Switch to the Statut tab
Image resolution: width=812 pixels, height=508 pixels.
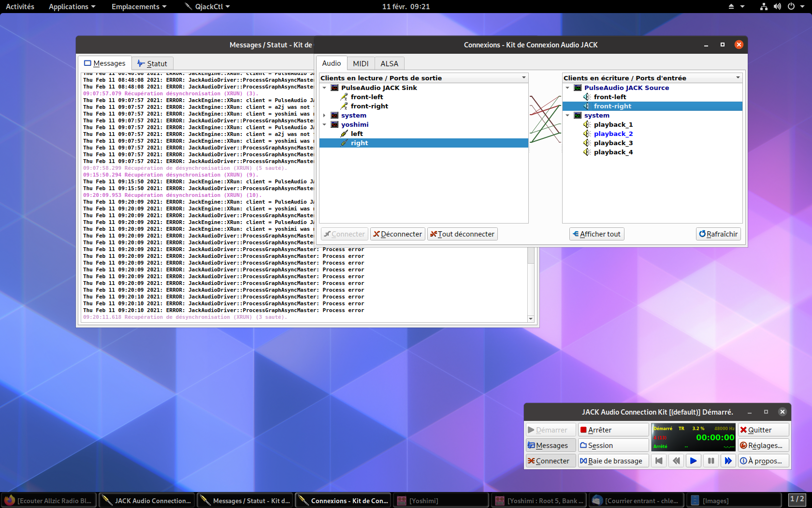[x=152, y=64]
